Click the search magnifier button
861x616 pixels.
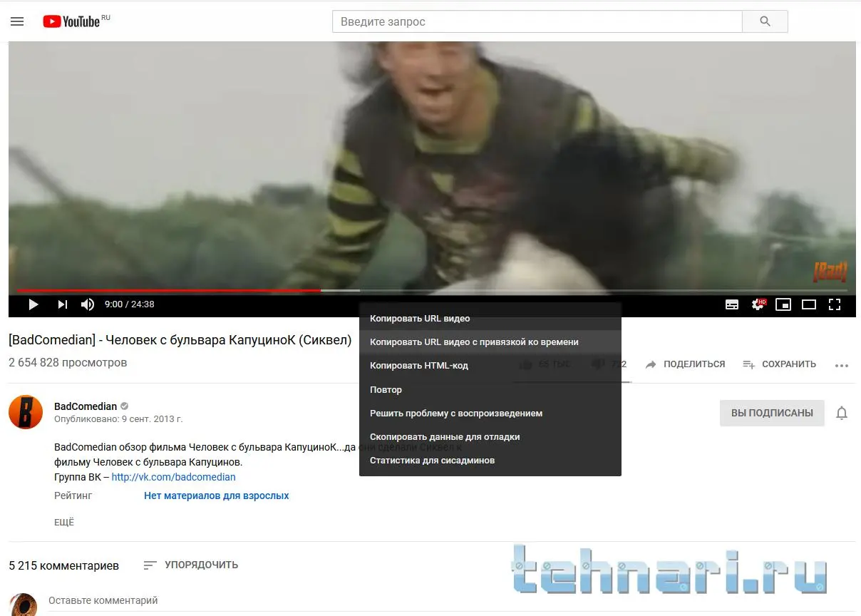pyautogui.click(x=765, y=21)
